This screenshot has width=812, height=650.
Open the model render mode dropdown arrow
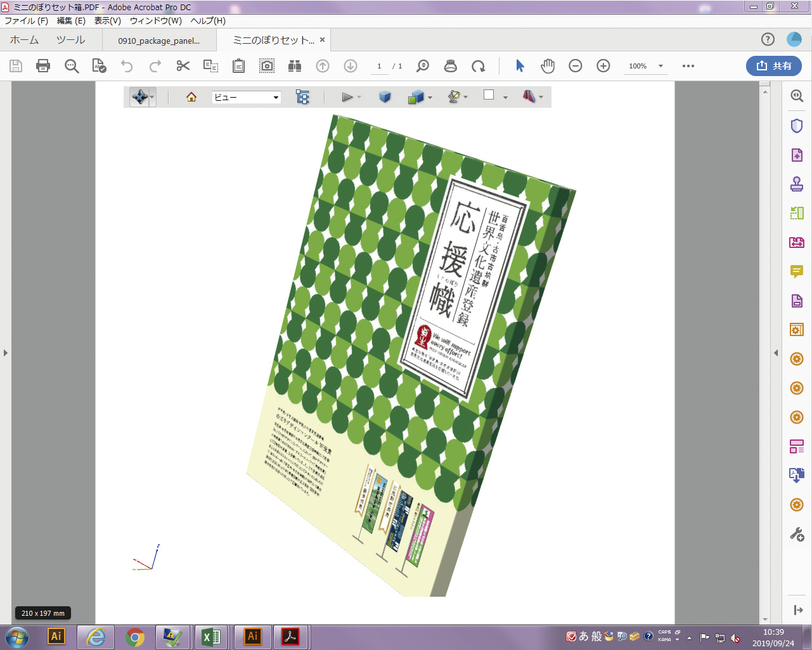click(x=430, y=98)
